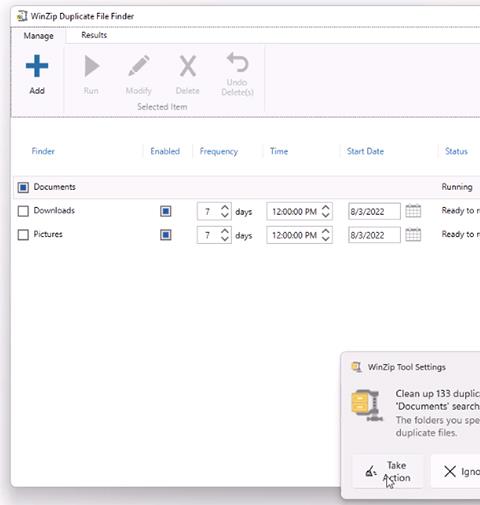This screenshot has height=505, width=480.
Task: Click the WinZip Duplicate File Finder title icon
Action: [22, 16]
